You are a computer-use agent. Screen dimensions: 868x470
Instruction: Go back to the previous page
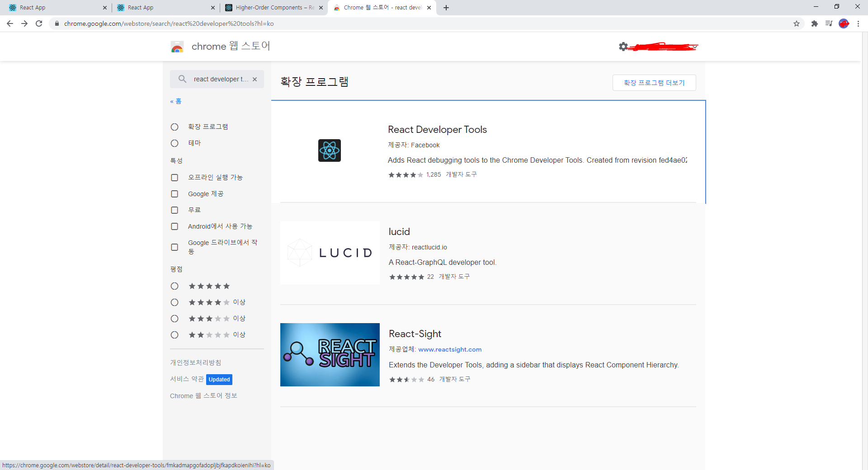point(10,23)
